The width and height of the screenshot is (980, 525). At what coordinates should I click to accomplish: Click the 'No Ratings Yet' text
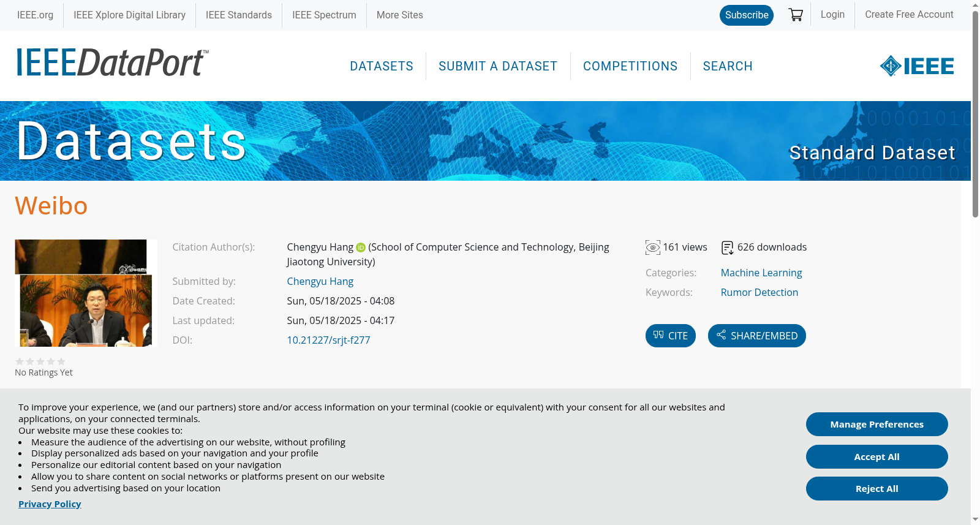(43, 372)
